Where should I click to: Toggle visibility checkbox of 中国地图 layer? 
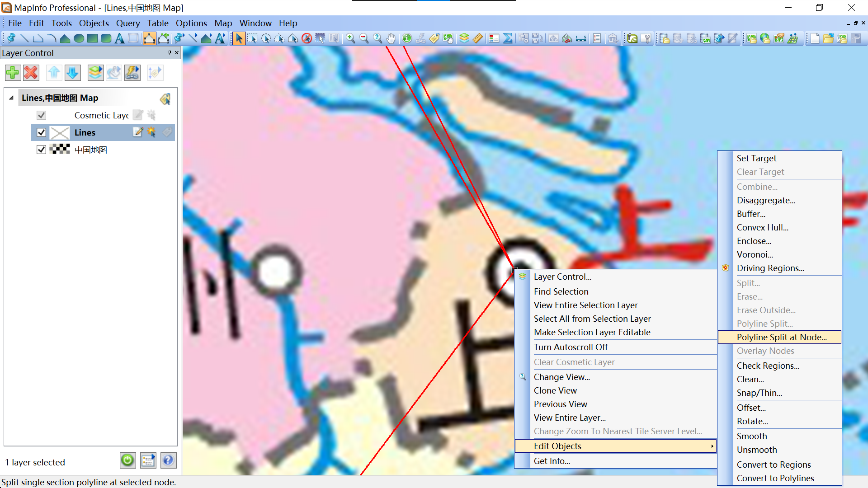[41, 150]
